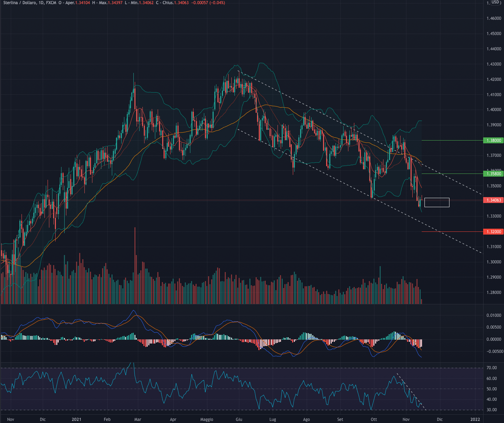Click the 2022 label on the time axis
Screen dimensions: 504x423
tap(476, 420)
